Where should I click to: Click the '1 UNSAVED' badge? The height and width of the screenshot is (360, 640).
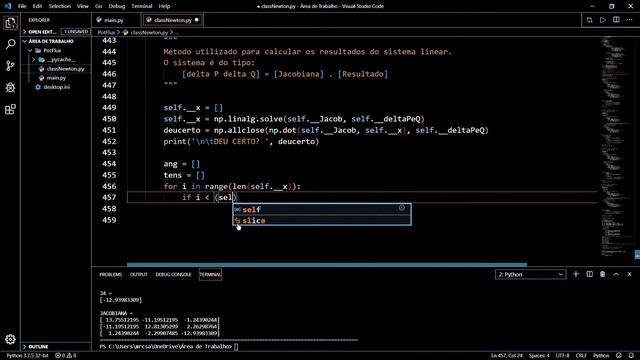pyautogui.click(x=76, y=32)
